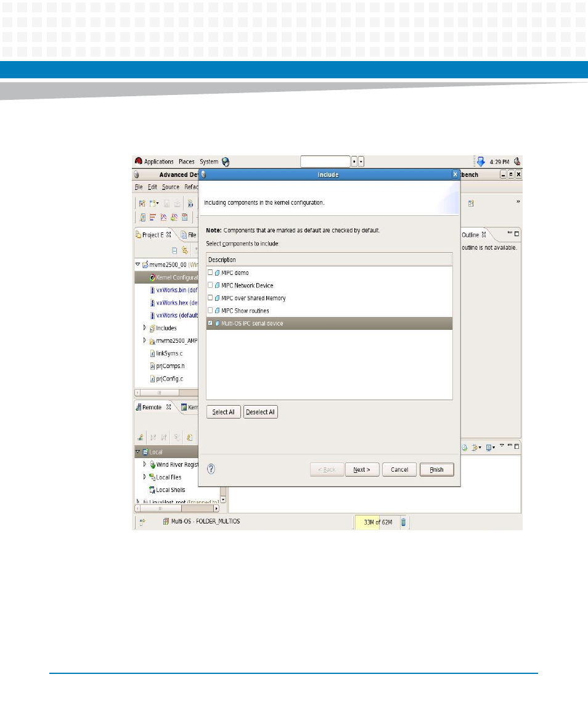Click the Select All button
588x706 pixels.
223,412
